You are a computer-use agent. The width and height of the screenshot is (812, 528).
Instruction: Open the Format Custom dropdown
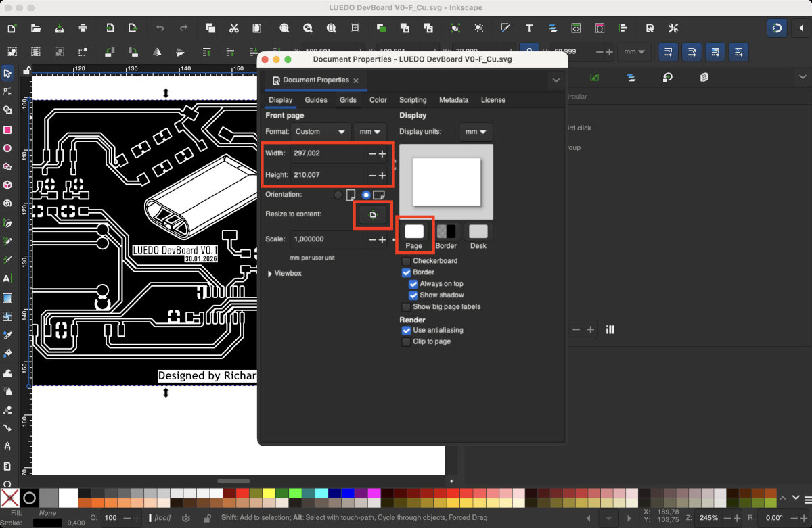[321, 132]
